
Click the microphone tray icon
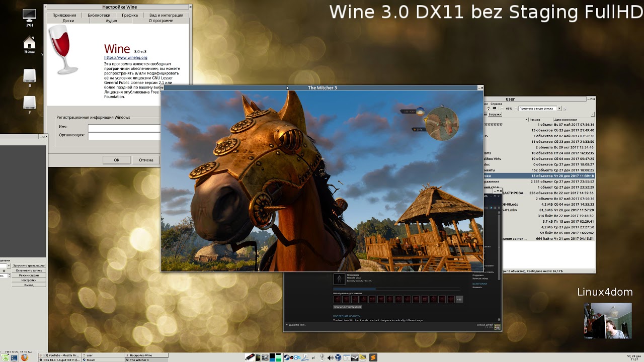coord(323,357)
